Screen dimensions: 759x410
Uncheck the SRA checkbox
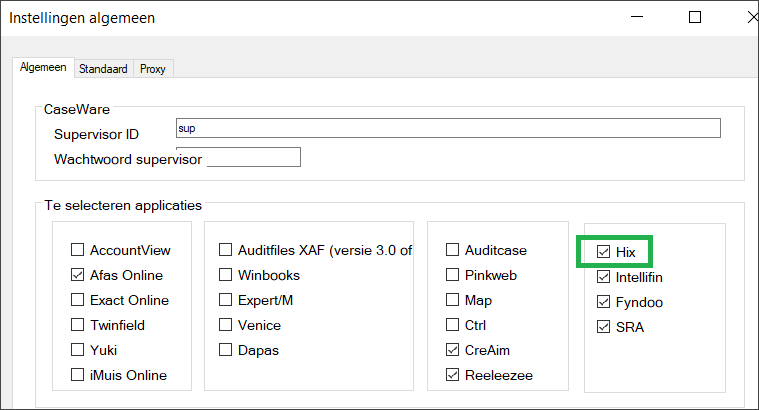pyautogui.click(x=604, y=327)
